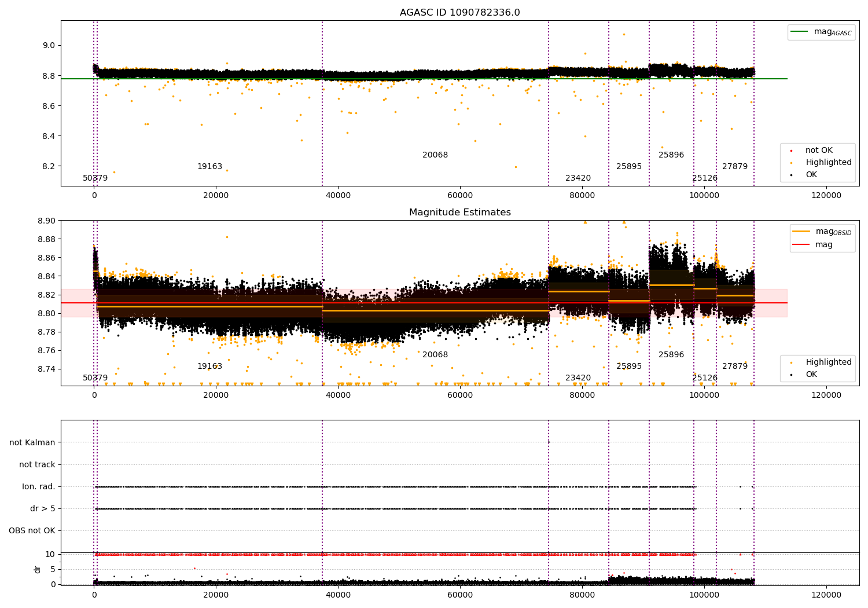
Task: Click obsid label 50379 in Magnitude Estimates plot
Action: [x=95, y=378]
